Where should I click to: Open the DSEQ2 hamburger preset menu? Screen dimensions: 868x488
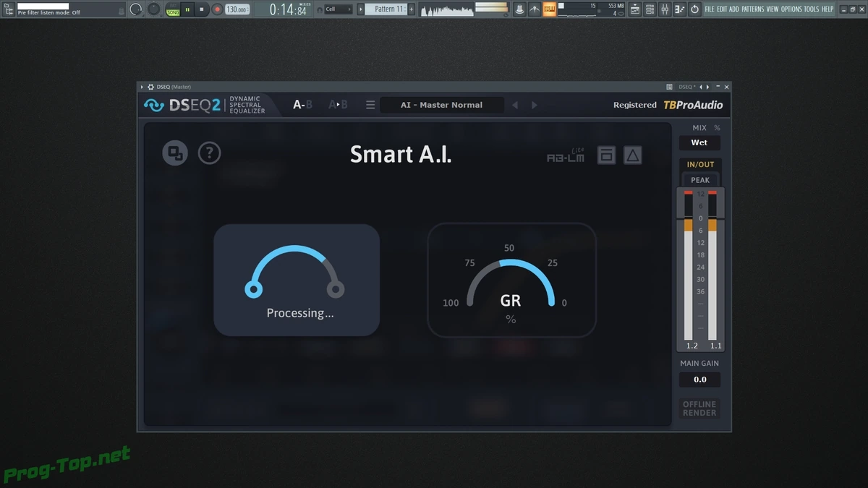tap(370, 105)
